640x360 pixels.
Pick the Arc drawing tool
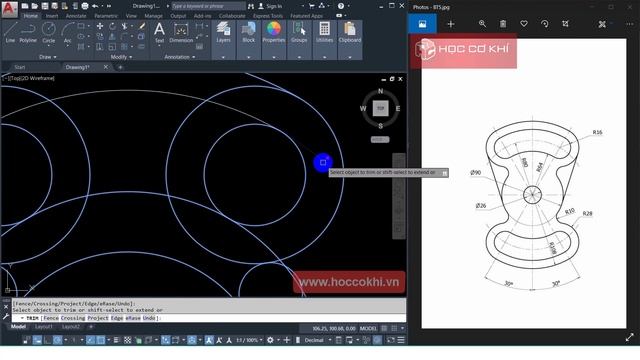pos(67,32)
